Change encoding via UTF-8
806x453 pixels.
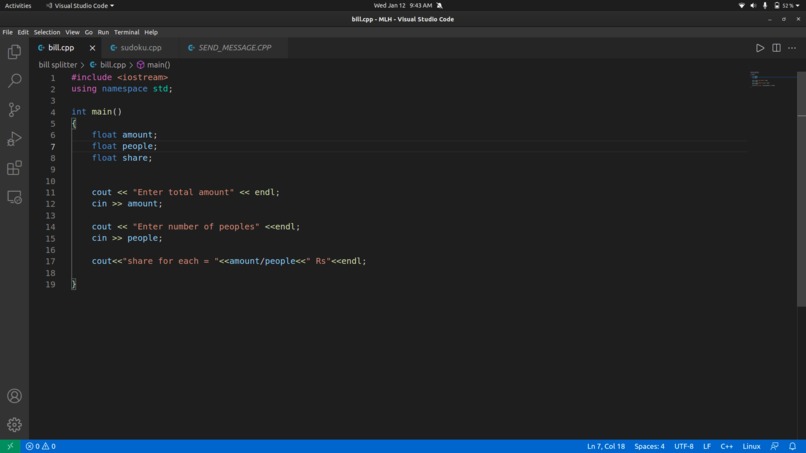684,446
